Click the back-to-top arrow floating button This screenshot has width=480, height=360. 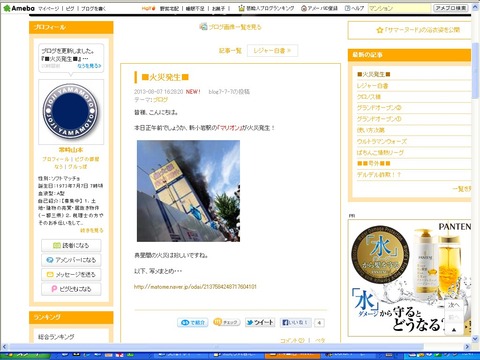pos(453,330)
